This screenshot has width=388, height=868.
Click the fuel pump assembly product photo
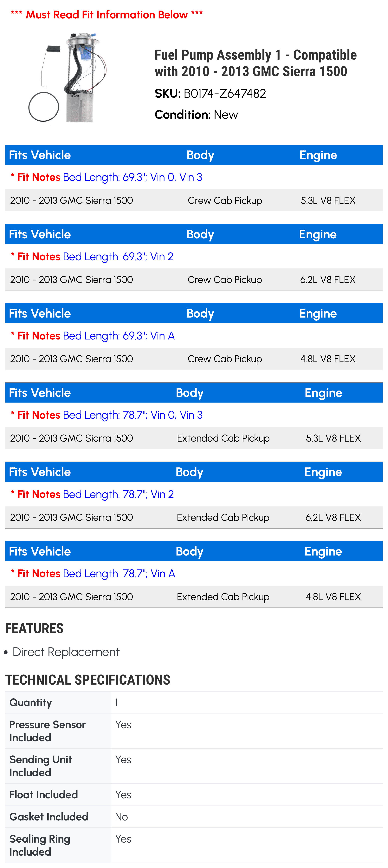(67, 77)
